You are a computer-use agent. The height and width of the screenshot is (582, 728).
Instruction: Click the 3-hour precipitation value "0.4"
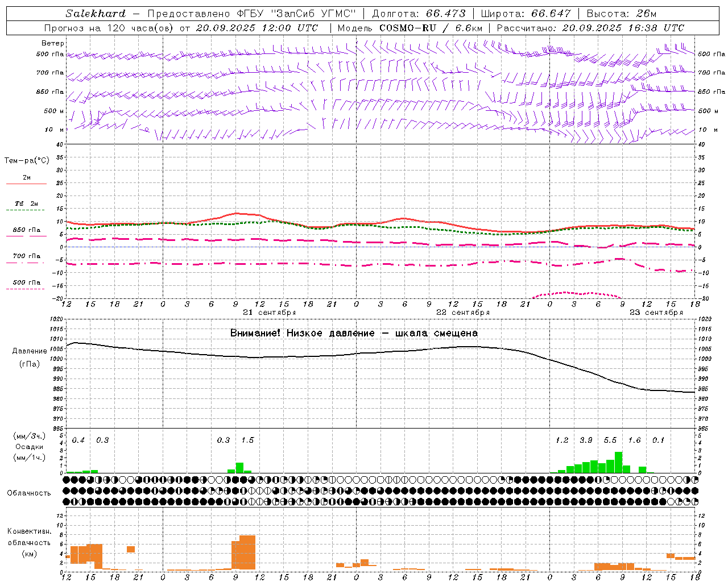78,440
